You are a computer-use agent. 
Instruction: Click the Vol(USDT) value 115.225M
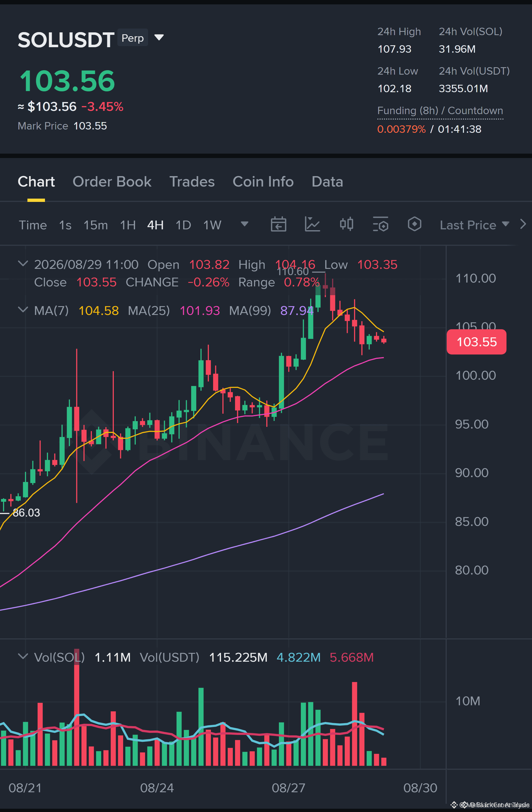238,658
